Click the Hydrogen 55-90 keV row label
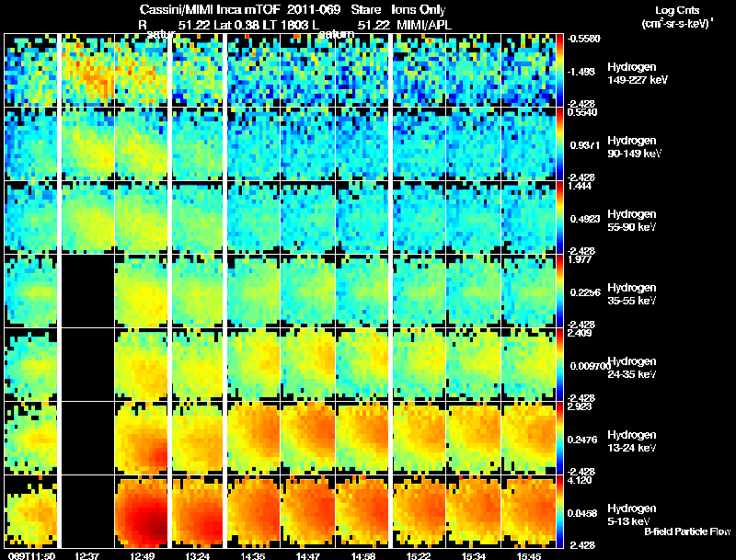The height and width of the screenshot is (560, 736). 632,221
